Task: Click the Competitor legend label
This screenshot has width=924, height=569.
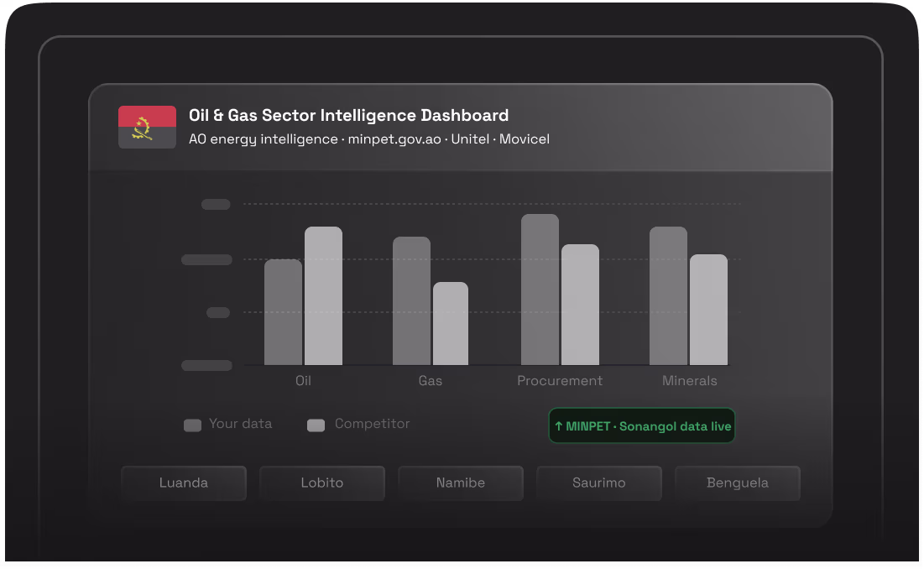Action: 372,424
